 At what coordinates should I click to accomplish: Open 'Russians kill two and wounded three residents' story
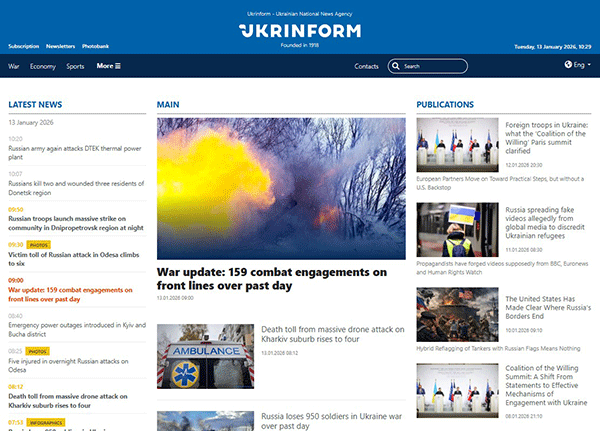[x=76, y=188]
